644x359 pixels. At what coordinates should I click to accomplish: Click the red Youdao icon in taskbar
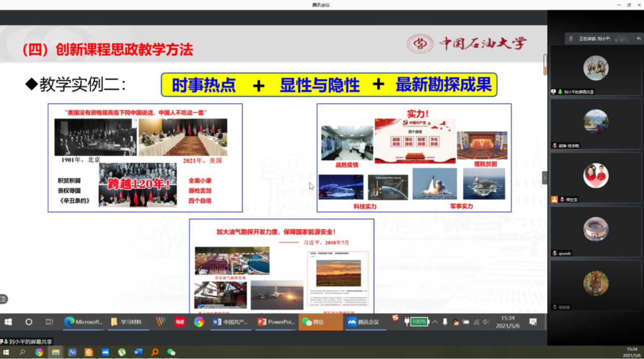tap(179, 322)
